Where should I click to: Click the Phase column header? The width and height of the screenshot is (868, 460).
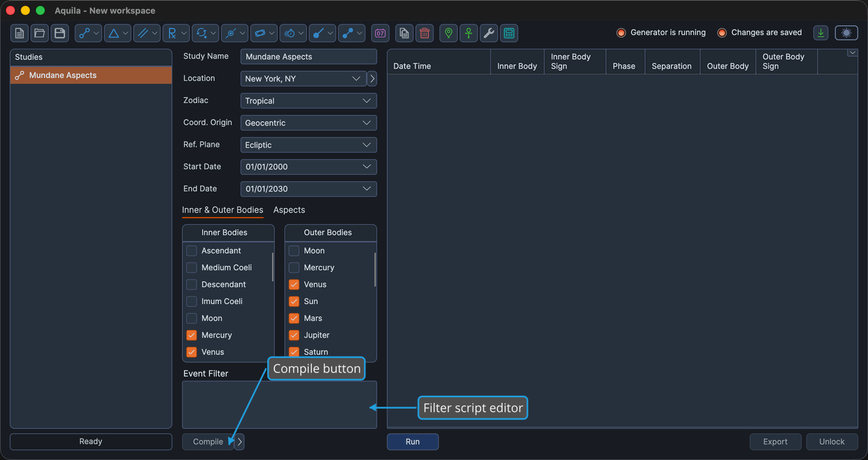625,62
